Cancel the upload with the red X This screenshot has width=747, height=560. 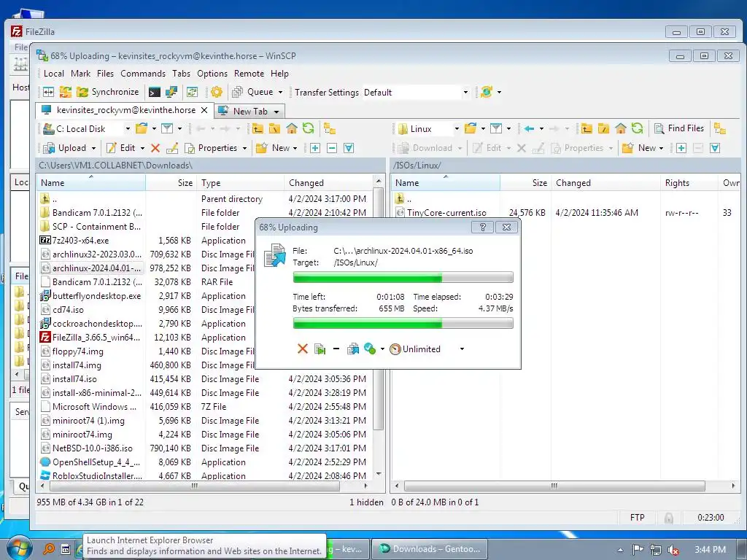click(x=303, y=349)
